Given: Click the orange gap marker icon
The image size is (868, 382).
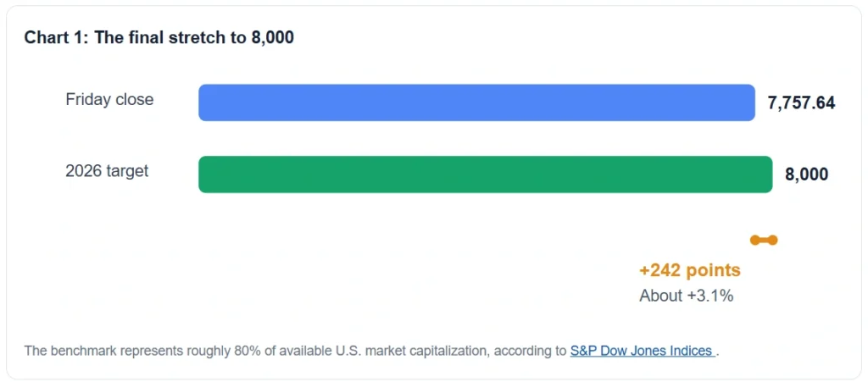Looking at the screenshot, I should point(764,240).
